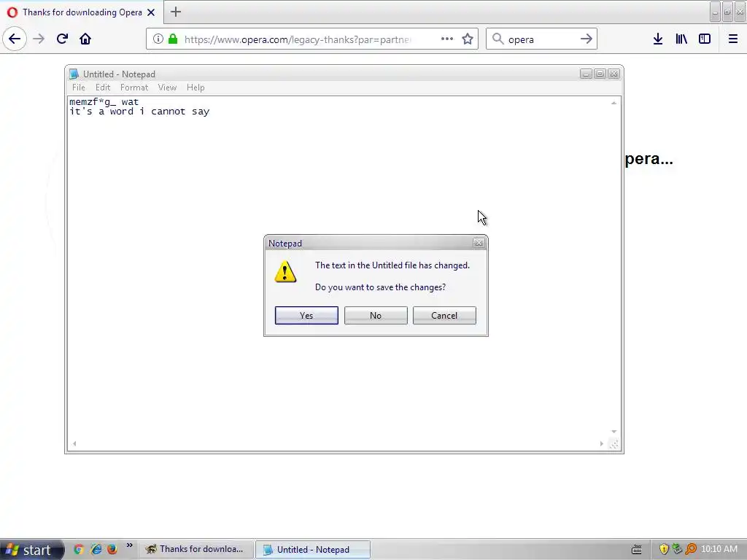Screen dimensions: 747x560
Task: Click the 'The text in the Untitled file has changed.' message
Action: (x=392, y=265)
